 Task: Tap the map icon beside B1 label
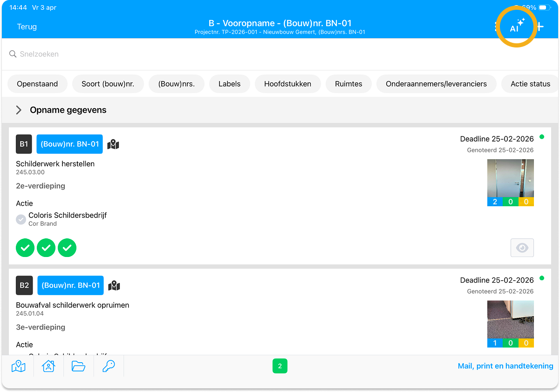[113, 144]
